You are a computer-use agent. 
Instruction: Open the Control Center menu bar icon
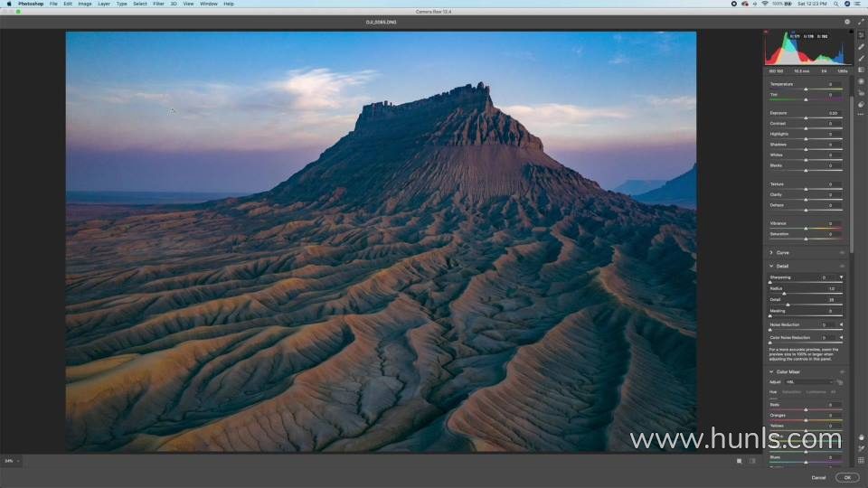coord(857,4)
